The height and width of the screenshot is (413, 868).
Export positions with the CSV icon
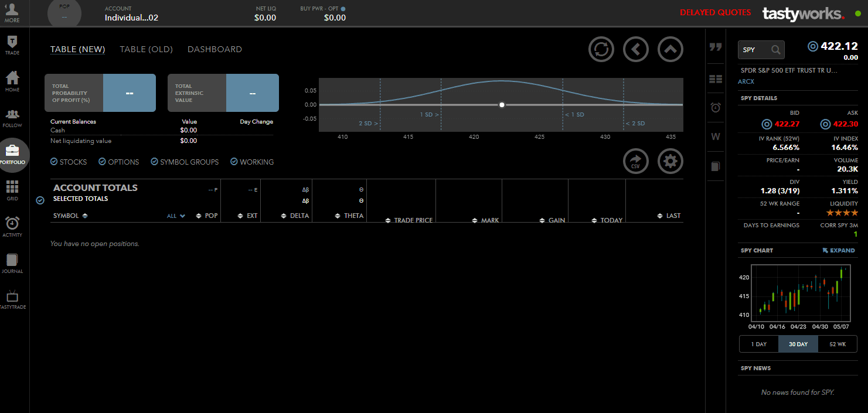635,162
